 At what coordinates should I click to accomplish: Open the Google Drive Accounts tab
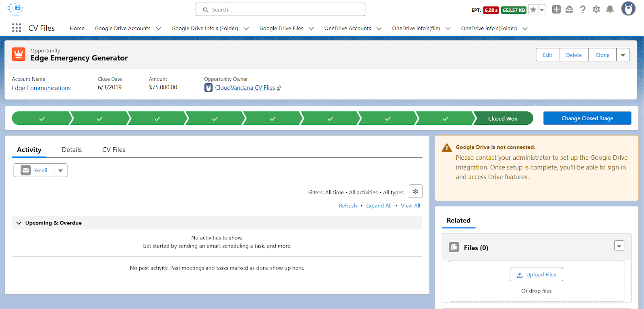122,28
